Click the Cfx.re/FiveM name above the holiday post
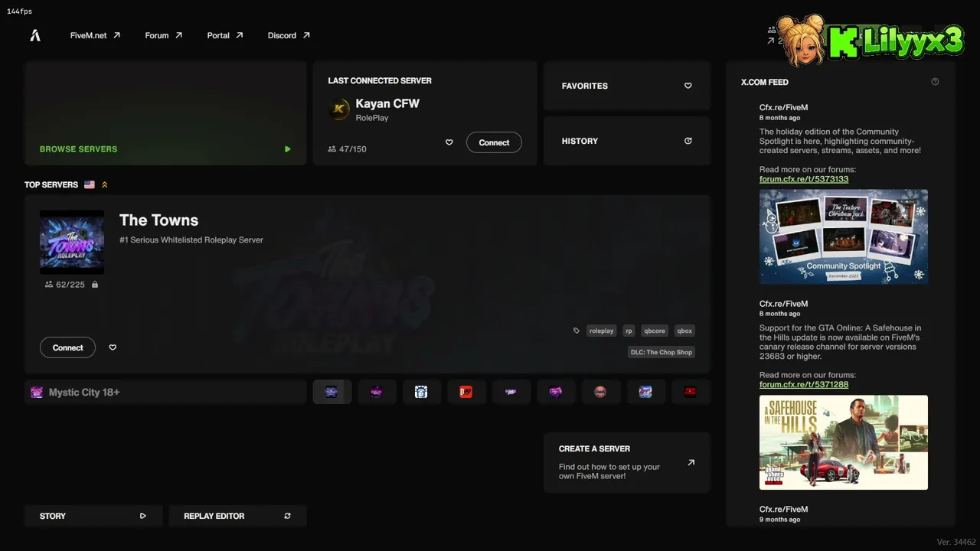Viewport: 980px width, 551px height. pos(783,108)
